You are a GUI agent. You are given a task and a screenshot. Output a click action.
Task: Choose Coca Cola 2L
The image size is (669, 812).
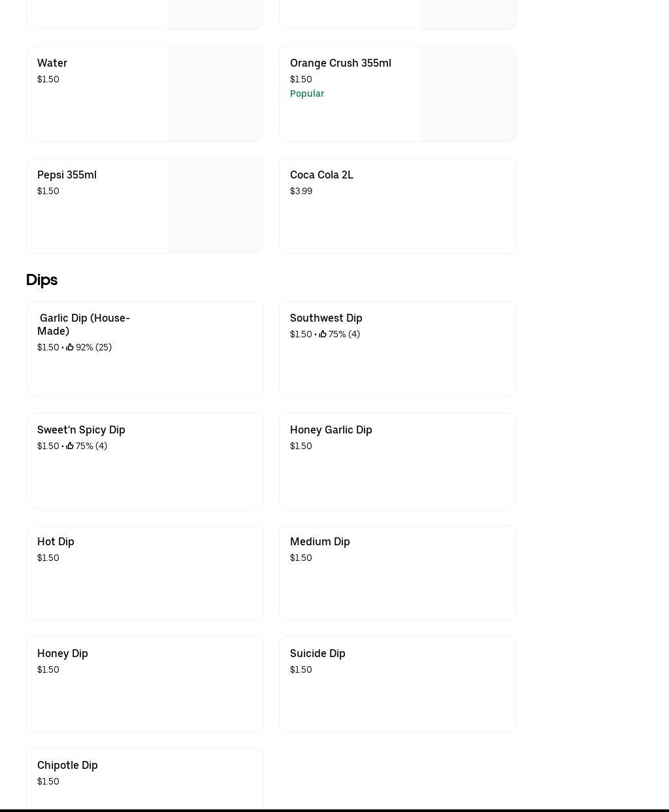tap(397, 205)
